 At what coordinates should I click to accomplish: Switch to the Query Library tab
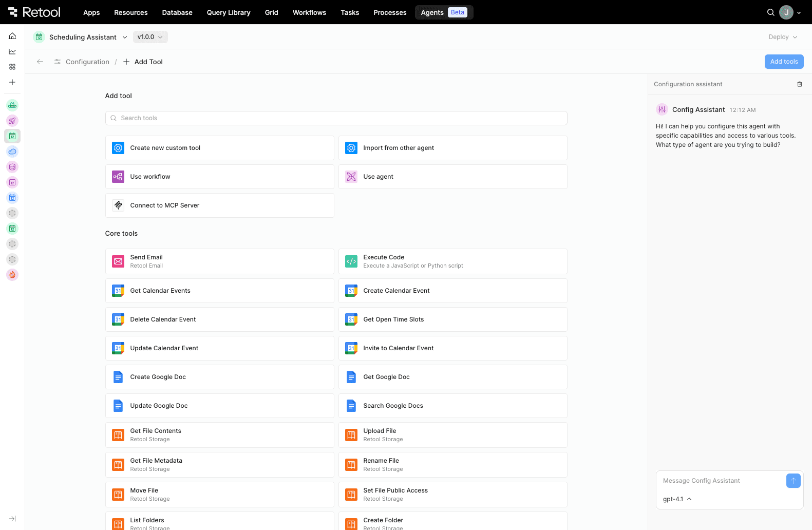click(229, 12)
